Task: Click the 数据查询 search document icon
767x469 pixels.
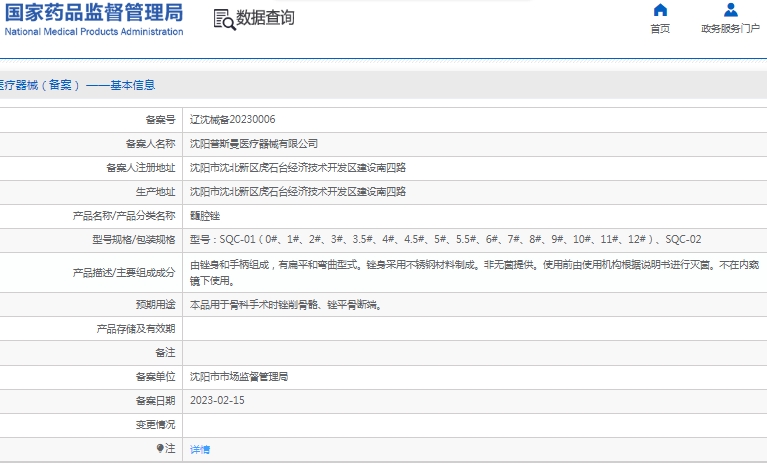Action: click(x=225, y=20)
